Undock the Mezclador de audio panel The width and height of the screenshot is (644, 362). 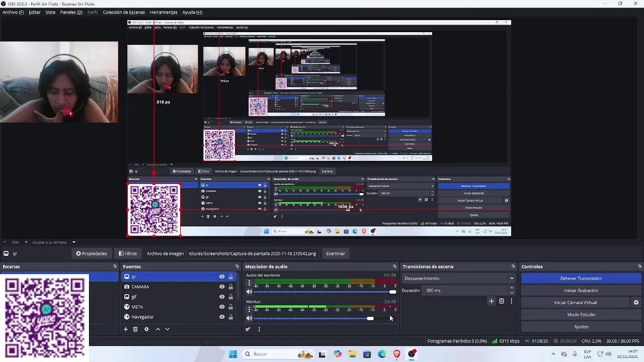394,266
